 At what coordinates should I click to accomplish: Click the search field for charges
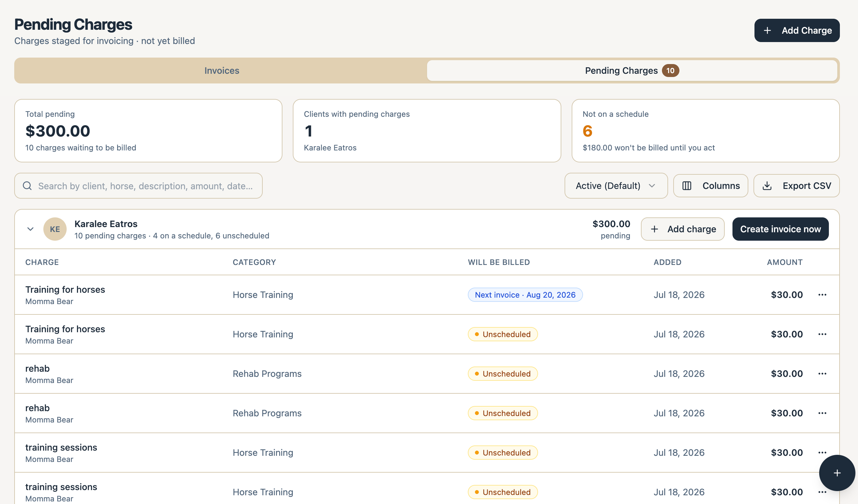point(138,186)
